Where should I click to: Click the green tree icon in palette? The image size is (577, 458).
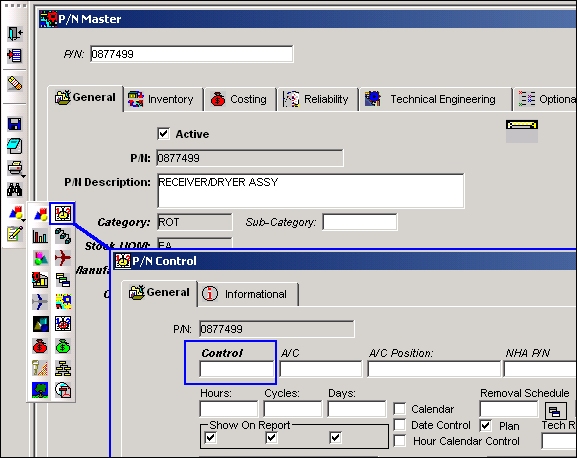pos(40,390)
